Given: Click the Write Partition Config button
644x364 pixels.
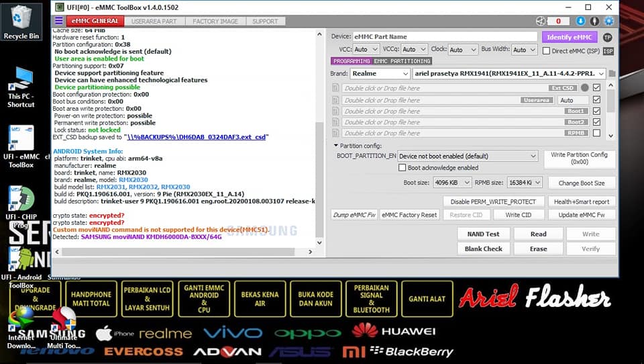Looking at the screenshot, I should (x=579, y=158).
